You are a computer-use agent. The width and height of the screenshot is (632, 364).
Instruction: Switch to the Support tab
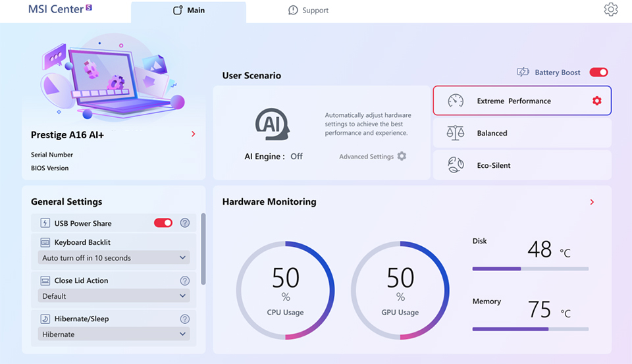point(309,11)
